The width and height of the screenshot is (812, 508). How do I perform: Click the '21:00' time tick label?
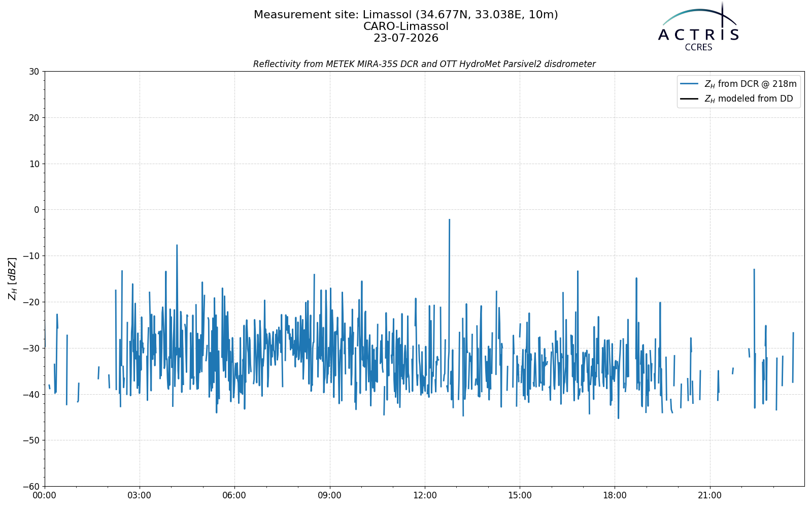pyautogui.click(x=709, y=495)
